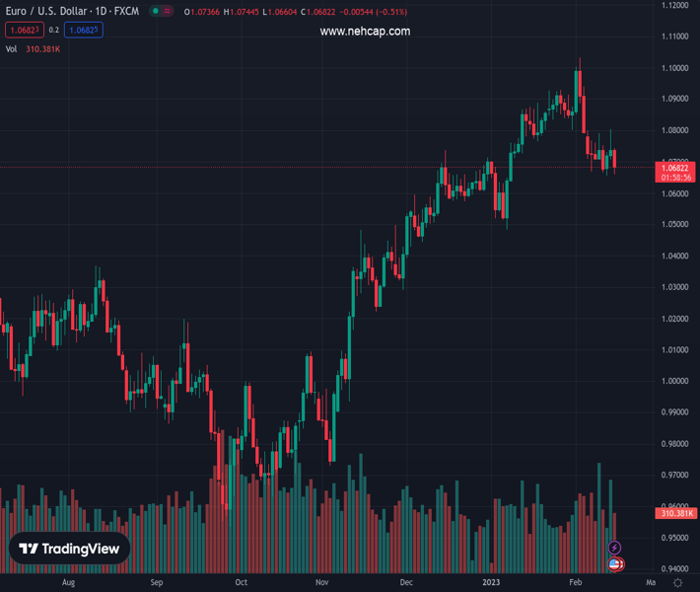Click the red data mode icon beside the title
Screen dimensions: 700x592
point(167,11)
